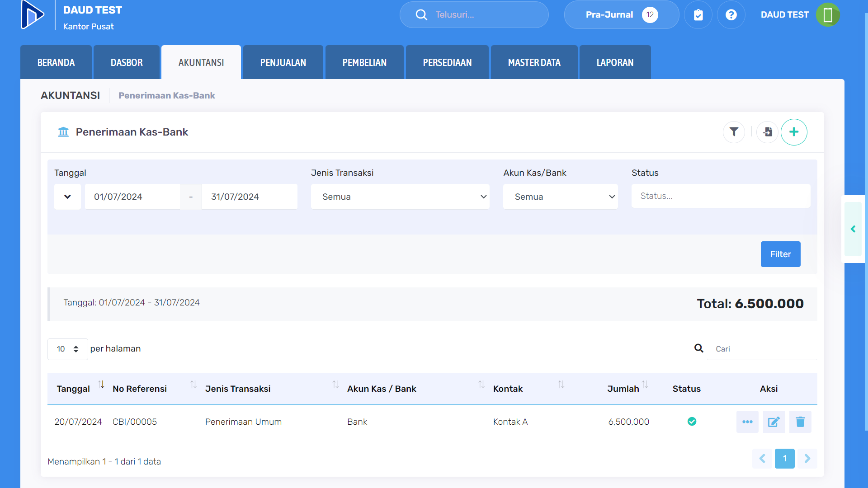
Task: Click the CBI/00005 reference cell
Action: 135,422
